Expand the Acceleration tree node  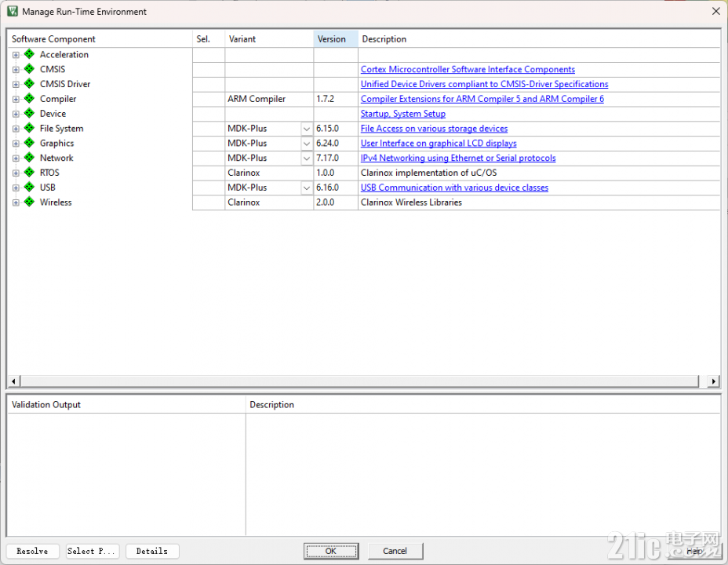[16, 55]
